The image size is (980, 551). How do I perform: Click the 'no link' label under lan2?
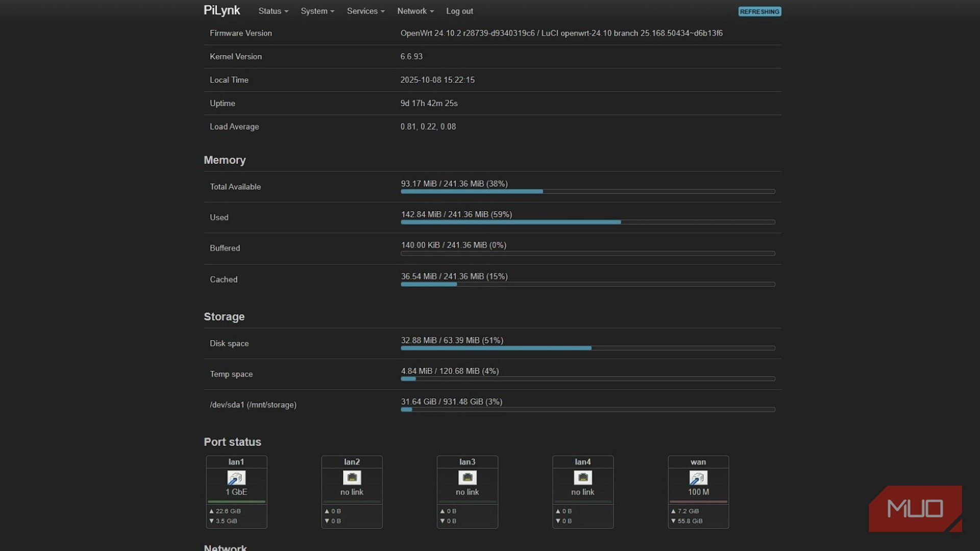[352, 492]
